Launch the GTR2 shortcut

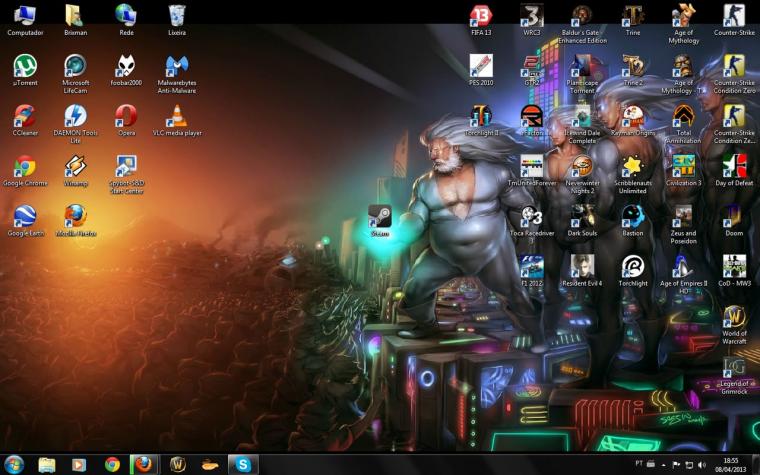coord(532,70)
